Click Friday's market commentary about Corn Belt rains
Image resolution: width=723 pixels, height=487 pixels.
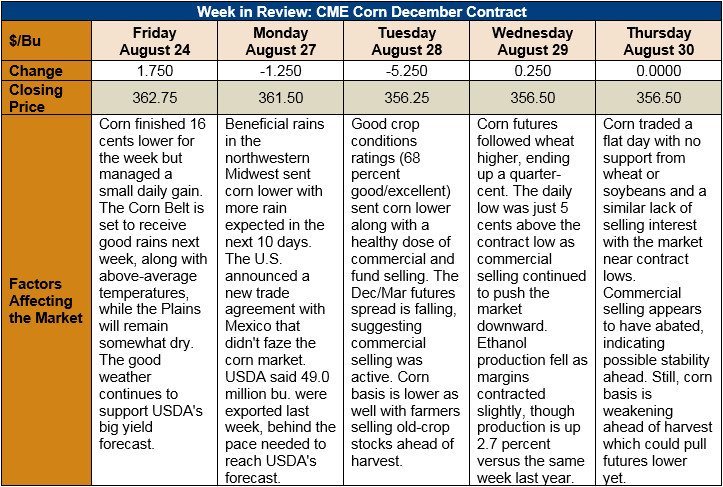click(154, 301)
